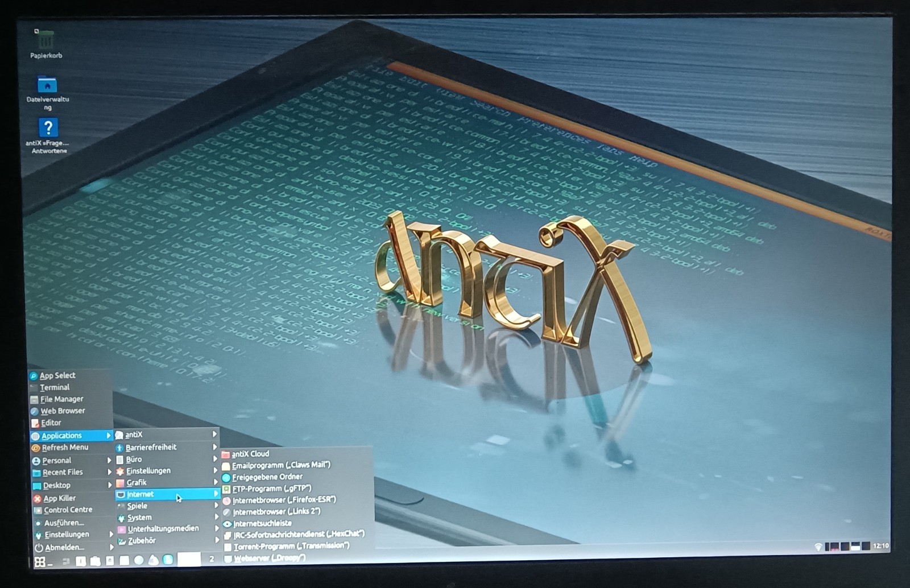910x588 pixels.
Task: Launch Torrent-Programm Transmission
Action: (298, 546)
